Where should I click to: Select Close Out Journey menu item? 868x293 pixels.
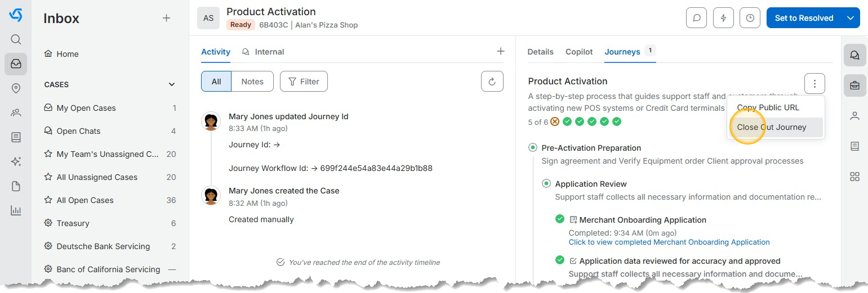tap(771, 127)
